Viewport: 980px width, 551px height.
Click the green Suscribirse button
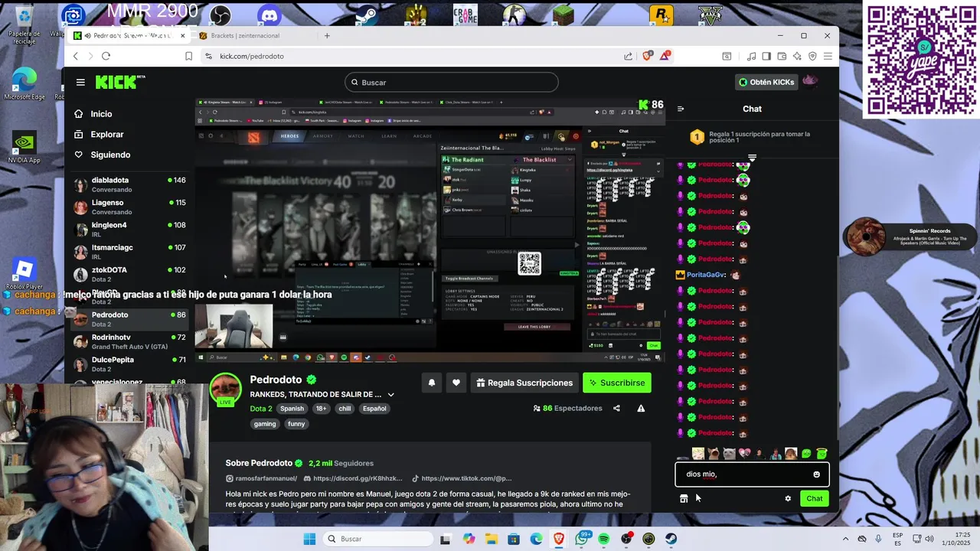coord(617,383)
